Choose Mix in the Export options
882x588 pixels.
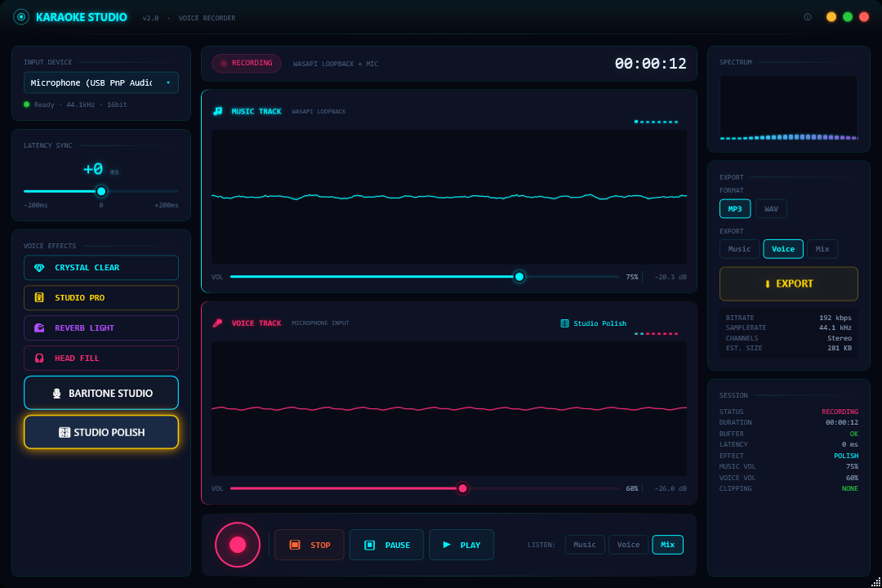822,249
